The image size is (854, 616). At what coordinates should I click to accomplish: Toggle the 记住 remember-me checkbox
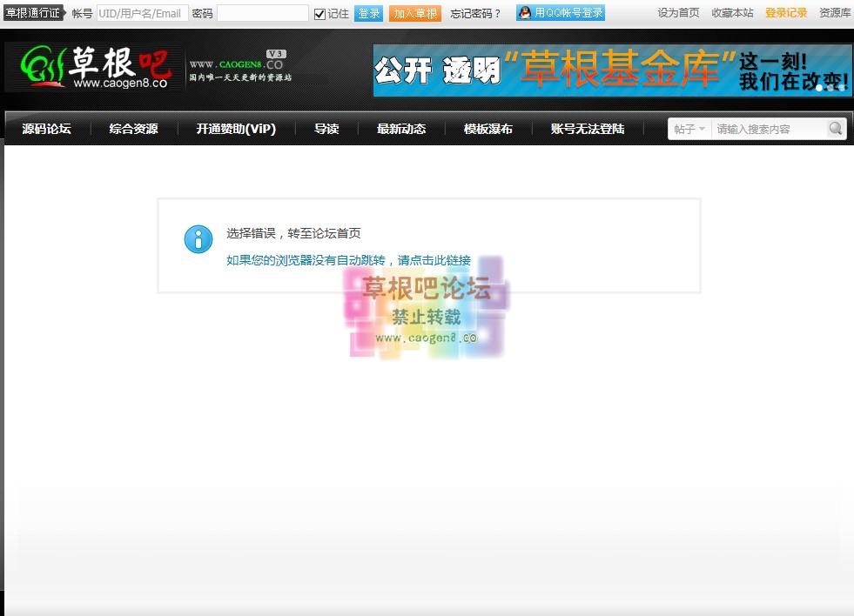point(319,14)
